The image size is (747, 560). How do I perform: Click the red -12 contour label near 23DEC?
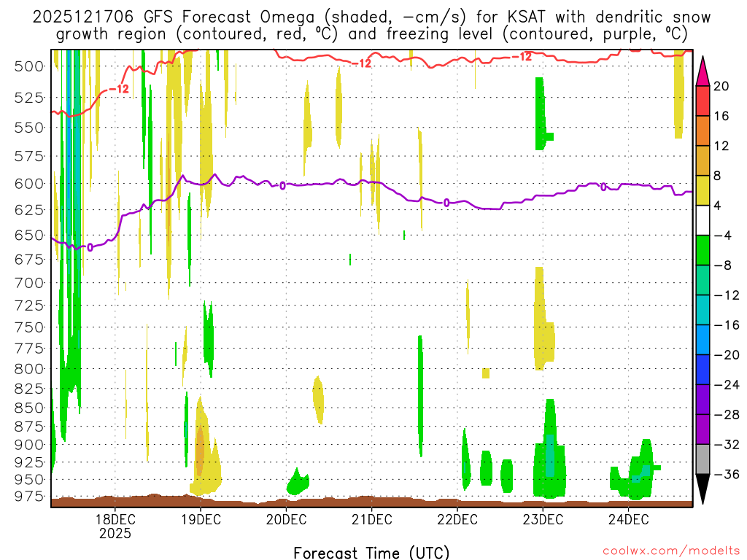click(521, 57)
